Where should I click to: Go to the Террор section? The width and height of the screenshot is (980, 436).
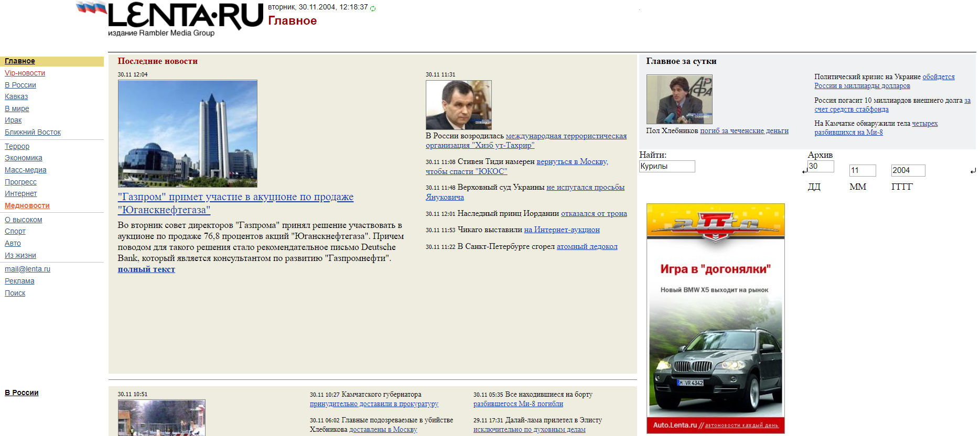point(17,146)
